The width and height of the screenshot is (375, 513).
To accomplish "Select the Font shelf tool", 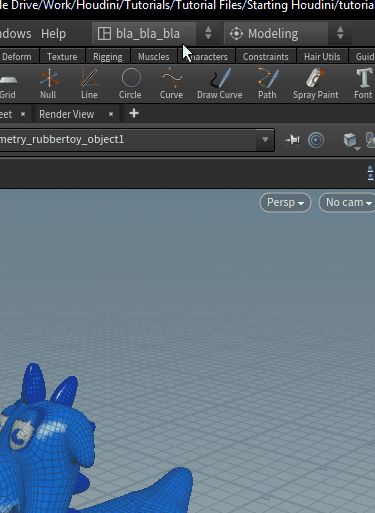I will (363, 83).
